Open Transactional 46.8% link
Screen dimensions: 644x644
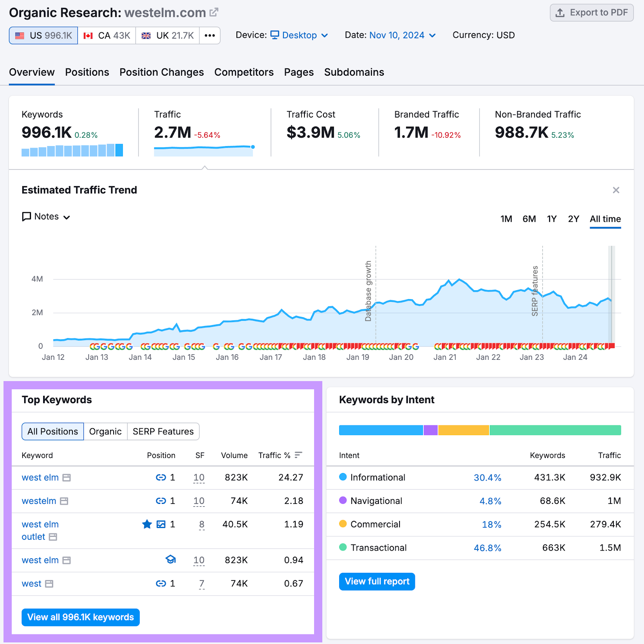(487, 548)
